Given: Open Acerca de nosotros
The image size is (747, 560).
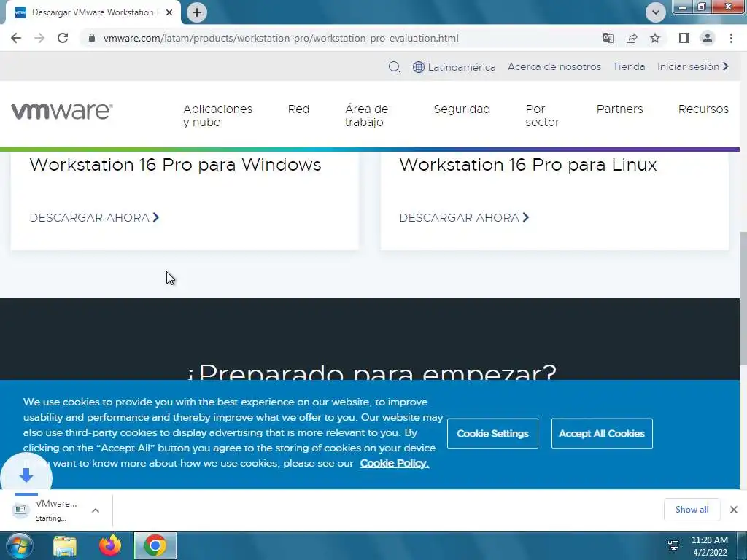Looking at the screenshot, I should point(554,66).
